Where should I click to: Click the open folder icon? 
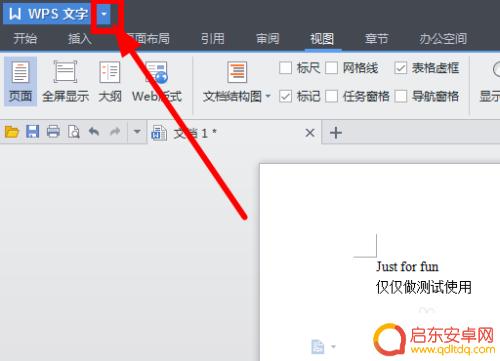[x=12, y=132]
